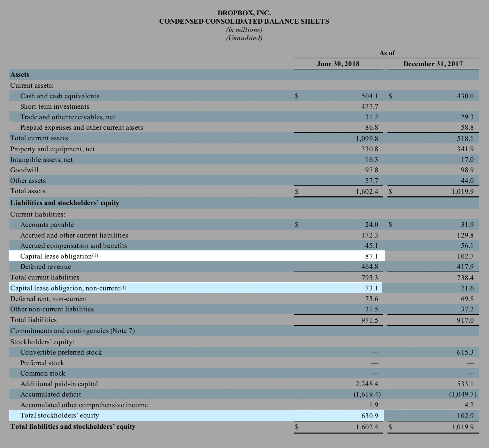Click the 793.3 total current liabilities value
The image size is (489, 448).
click(x=370, y=278)
